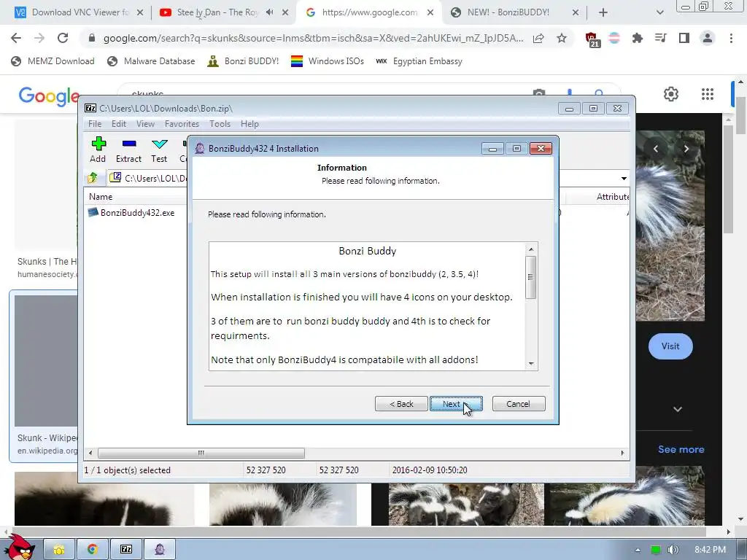Open Egyptian Embassy bookmark
Viewport: 747px width, 560px height.
pyautogui.click(x=419, y=61)
